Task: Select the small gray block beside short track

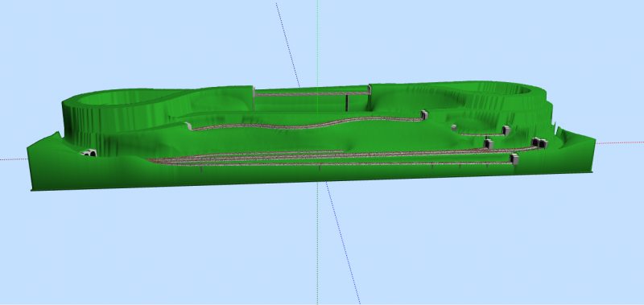Action: pos(454,128)
